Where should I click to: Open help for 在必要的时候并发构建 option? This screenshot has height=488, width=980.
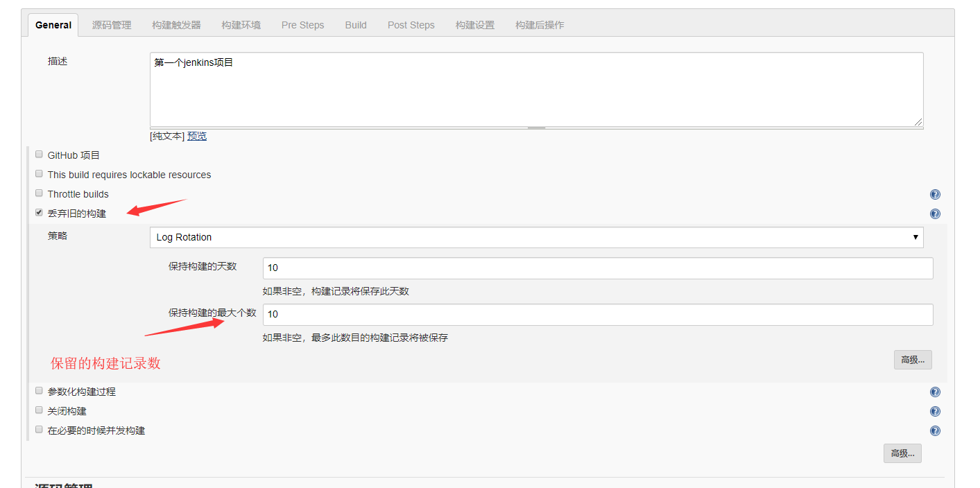click(935, 431)
